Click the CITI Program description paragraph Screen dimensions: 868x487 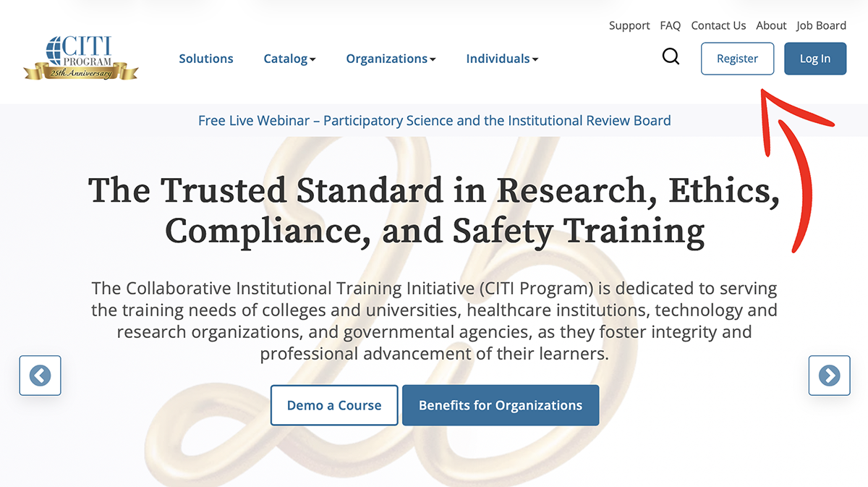[x=434, y=321]
